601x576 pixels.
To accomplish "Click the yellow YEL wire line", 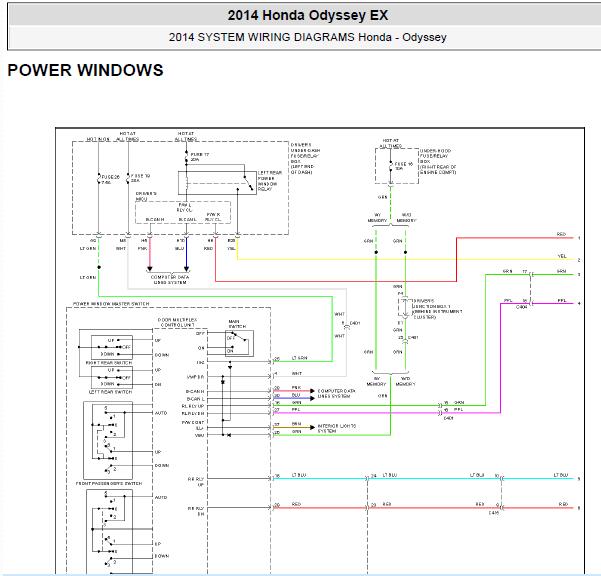I will 404,259.
